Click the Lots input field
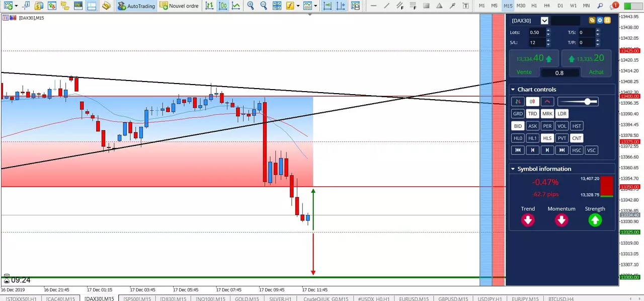The width and height of the screenshot is (644, 301). (x=536, y=32)
